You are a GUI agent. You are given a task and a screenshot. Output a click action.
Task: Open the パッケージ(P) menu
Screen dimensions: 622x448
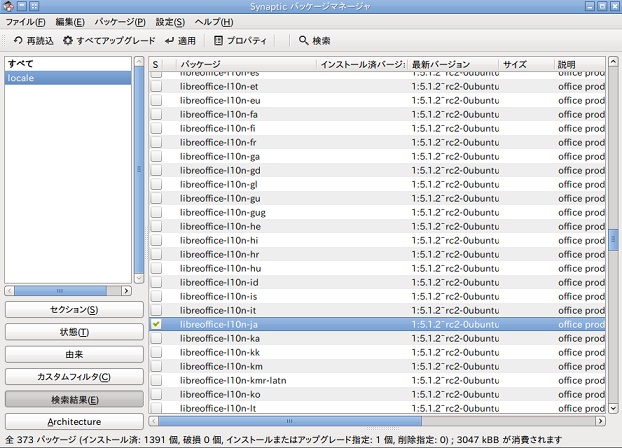[119, 22]
